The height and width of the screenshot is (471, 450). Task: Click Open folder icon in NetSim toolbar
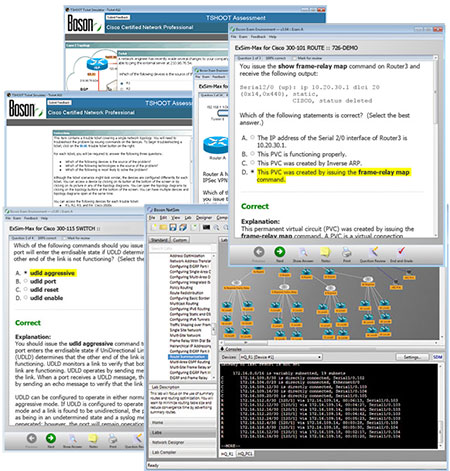163,227
